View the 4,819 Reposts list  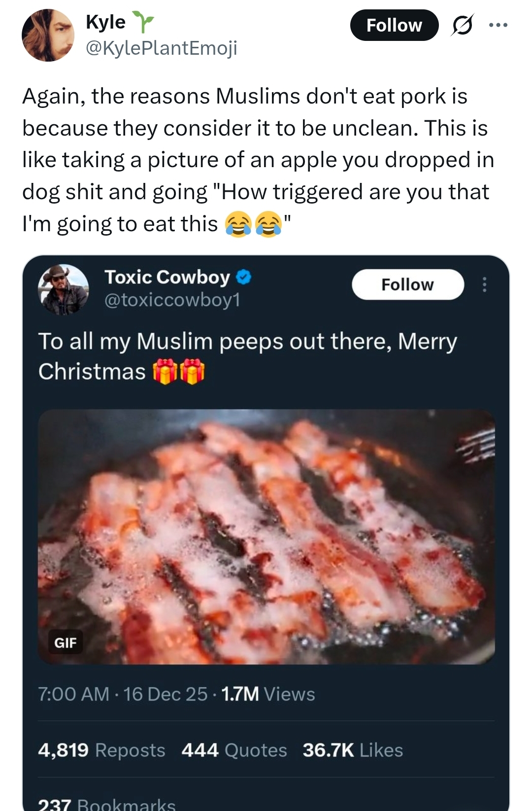point(101,750)
